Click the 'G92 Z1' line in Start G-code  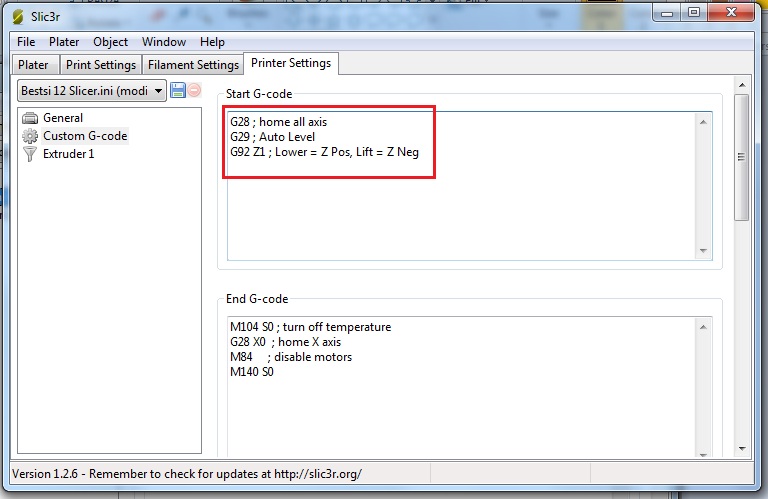click(x=324, y=152)
